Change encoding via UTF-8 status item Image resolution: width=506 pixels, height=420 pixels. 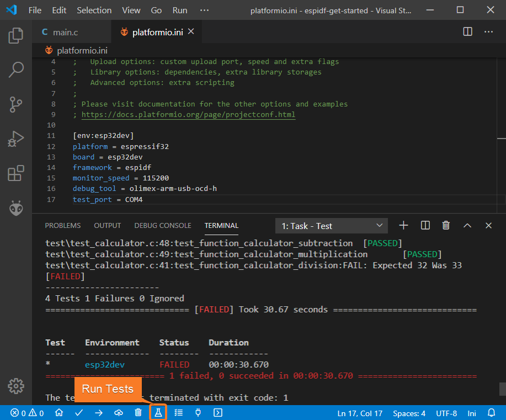446,413
